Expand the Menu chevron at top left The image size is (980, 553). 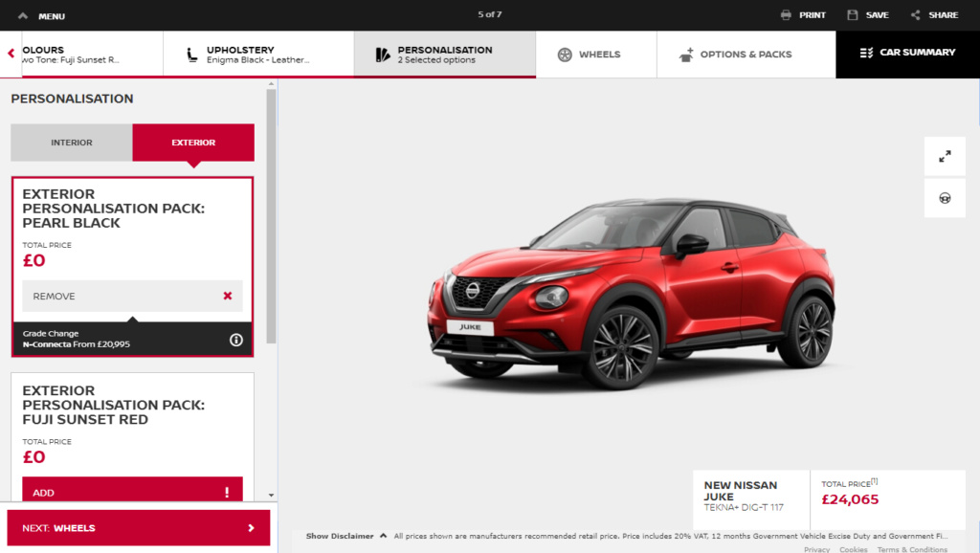click(23, 15)
